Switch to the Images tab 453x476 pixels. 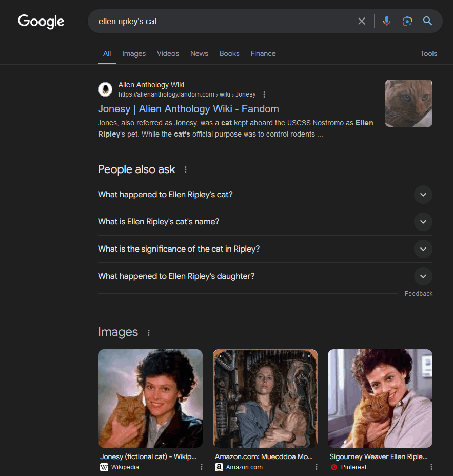[x=134, y=53]
